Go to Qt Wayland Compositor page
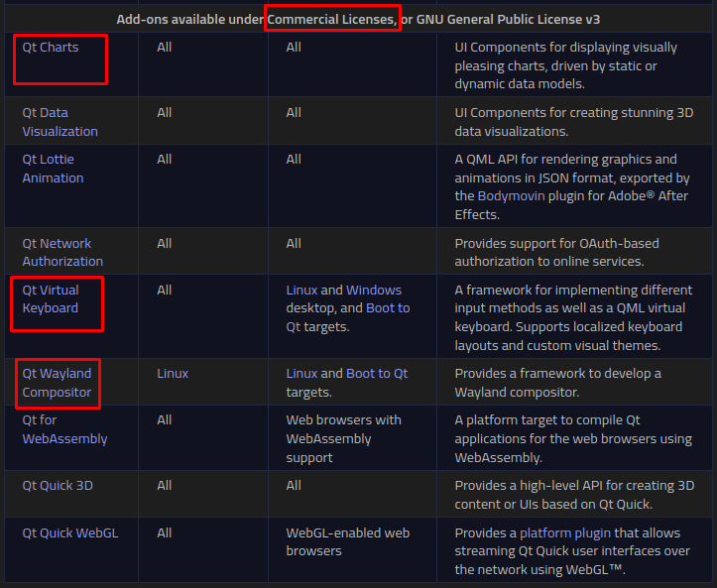This screenshot has height=588, width=717. tap(57, 382)
